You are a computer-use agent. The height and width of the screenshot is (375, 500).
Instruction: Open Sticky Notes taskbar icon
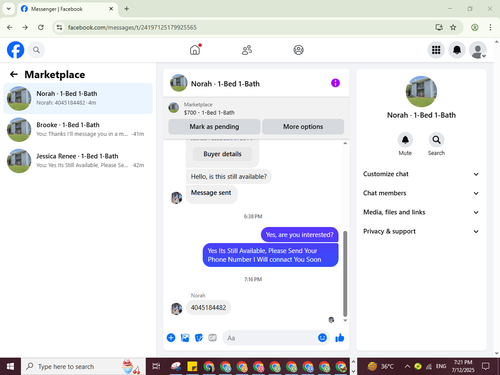pyautogui.click(x=192, y=366)
